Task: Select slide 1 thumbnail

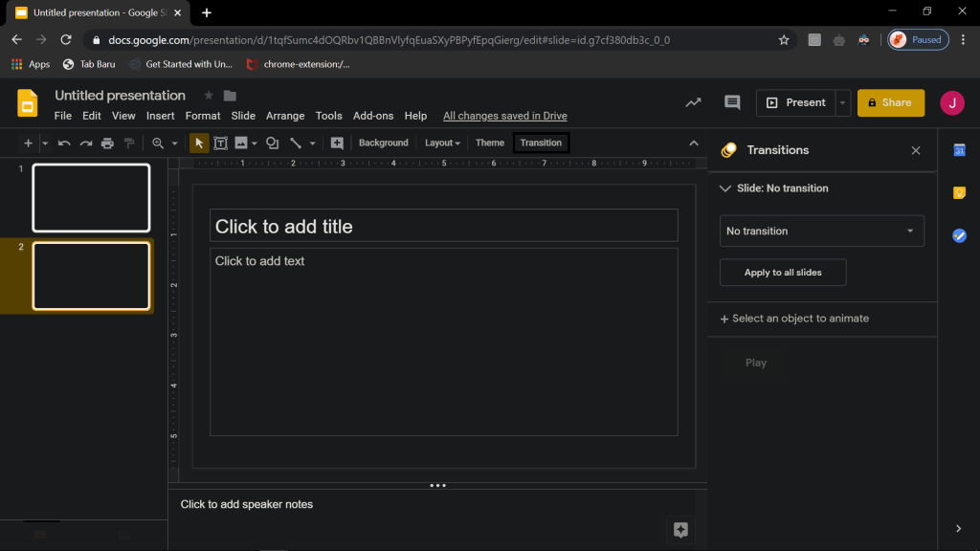Action: 91,198
